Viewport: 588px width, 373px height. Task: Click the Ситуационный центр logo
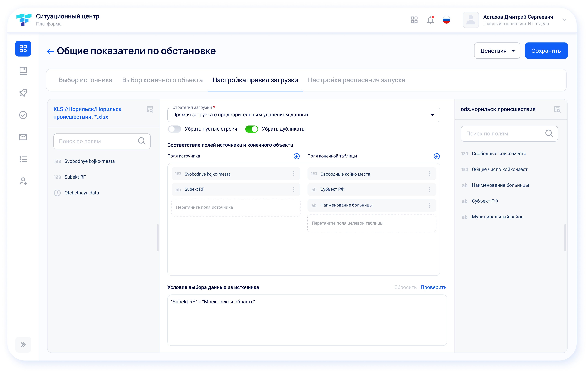pyautogui.click(x=24, y=20)
